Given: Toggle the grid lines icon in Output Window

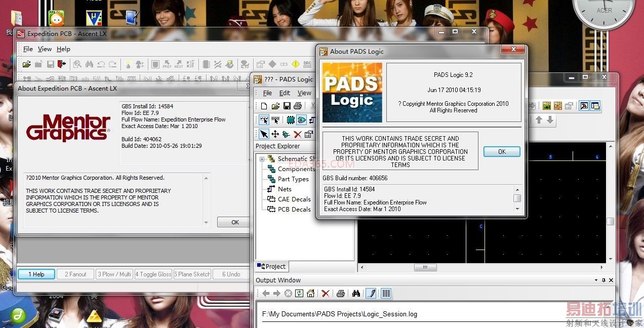Looking at the screenshot, I should tap(386, 293).
